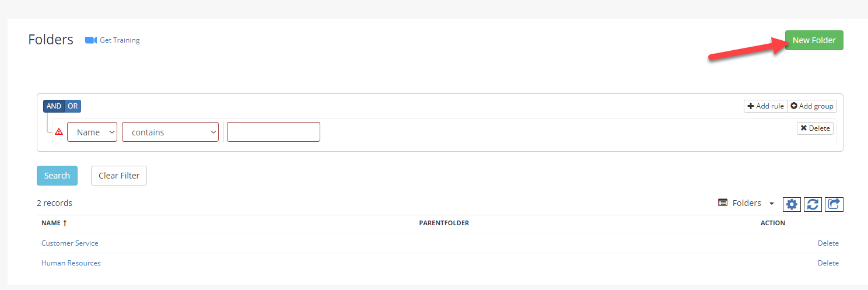Add group to the filter

[812, 106]
